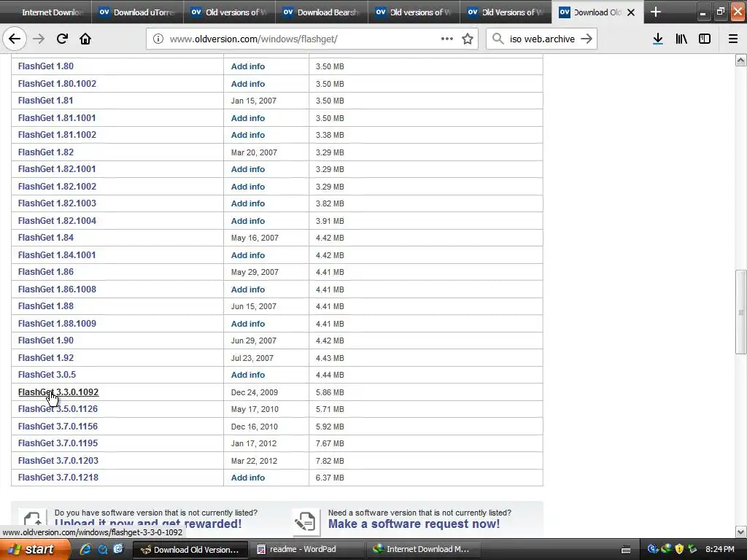747x560 pixels.
Task: Click the scrollbar down arrow
Action: pyautogui.click(x=741, y=532)
